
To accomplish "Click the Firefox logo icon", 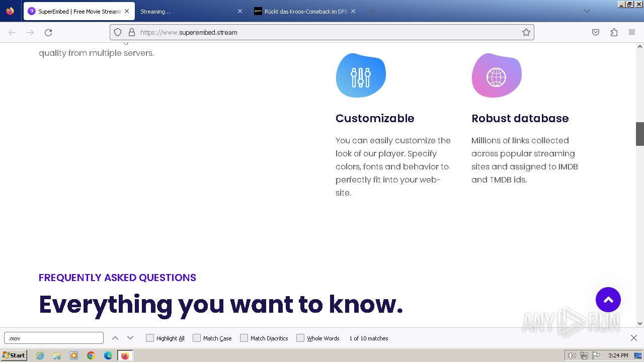I will tap(10, 11).
